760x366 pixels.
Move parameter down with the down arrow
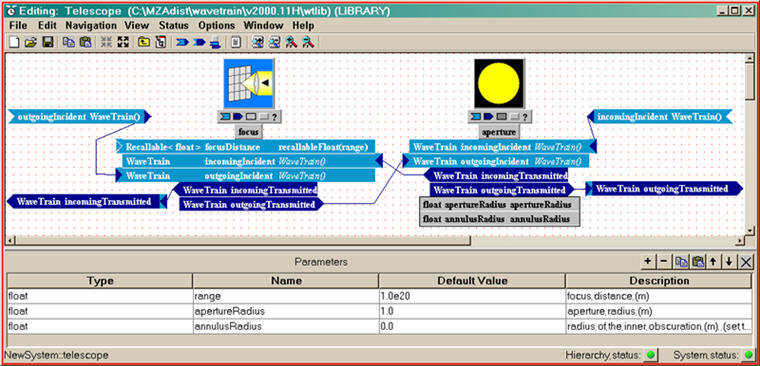point(728,262)
